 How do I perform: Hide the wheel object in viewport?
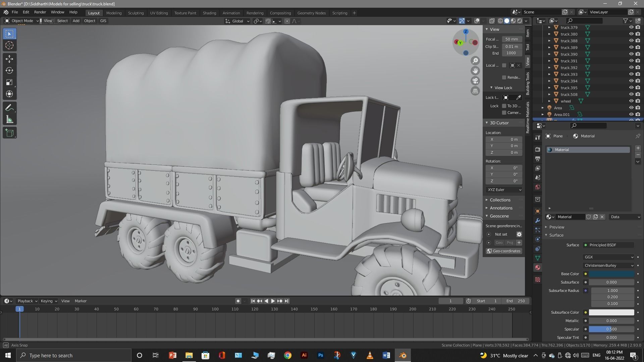point(631,101)
